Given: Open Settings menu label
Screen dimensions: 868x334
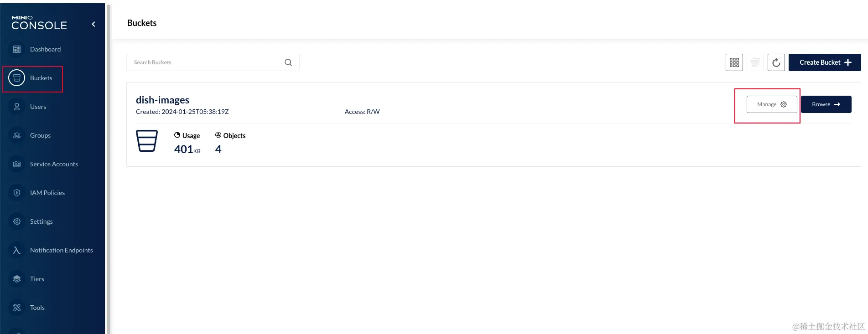Looking at the screenshot, I should 41,221.
